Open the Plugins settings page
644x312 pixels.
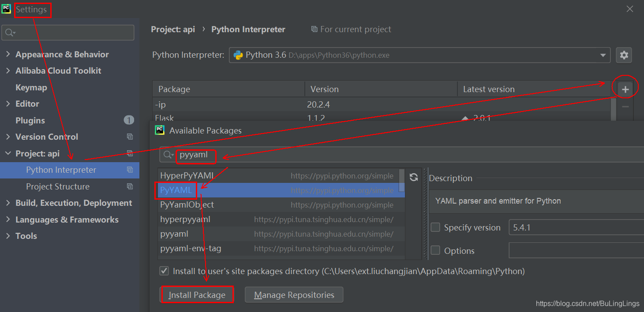pyautogui.click(x=30, y=120)
